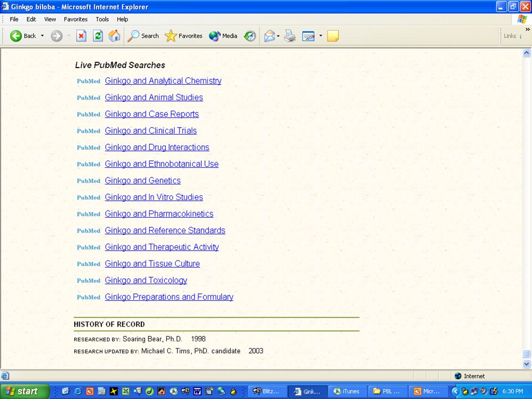The image size is (532, 399).
Task: Open the Tools menu
Action: [102, 19]
